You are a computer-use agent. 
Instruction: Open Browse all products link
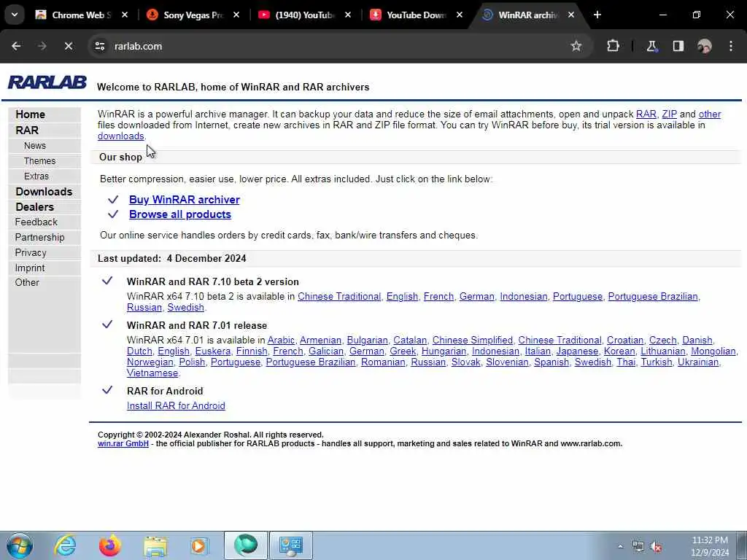(180, 214)
